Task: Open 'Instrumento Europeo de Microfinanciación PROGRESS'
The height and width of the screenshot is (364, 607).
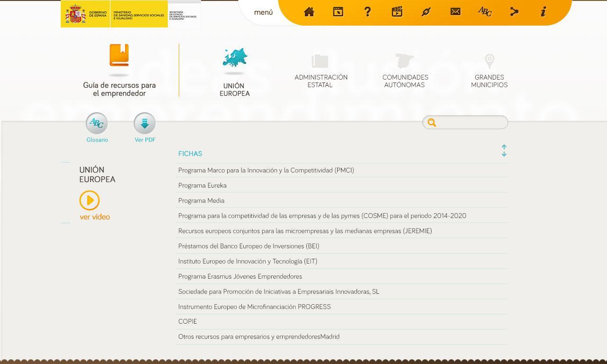Action: coord(254,307)
